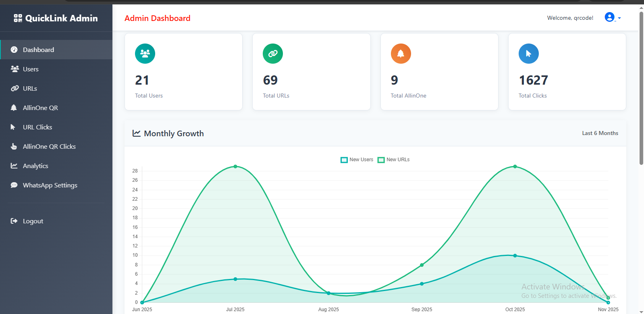The height and width of the screenshot is (314, 644).
Task: Click the page vertical scrollbar thumb
Action: [641, 89]
